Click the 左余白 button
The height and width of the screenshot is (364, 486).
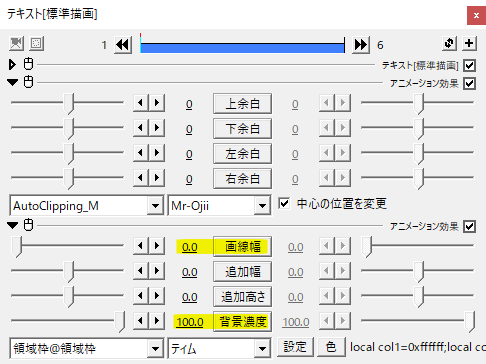point(242,154)
